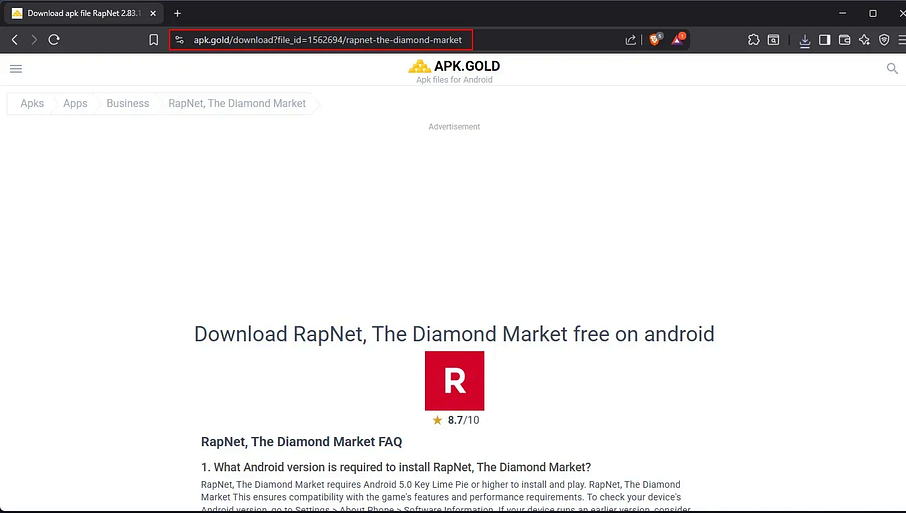Image resolution: width=906 pixels, height=513 pixels.
Task: Open the Brave Wallet icon
Action: coord(844,40)
